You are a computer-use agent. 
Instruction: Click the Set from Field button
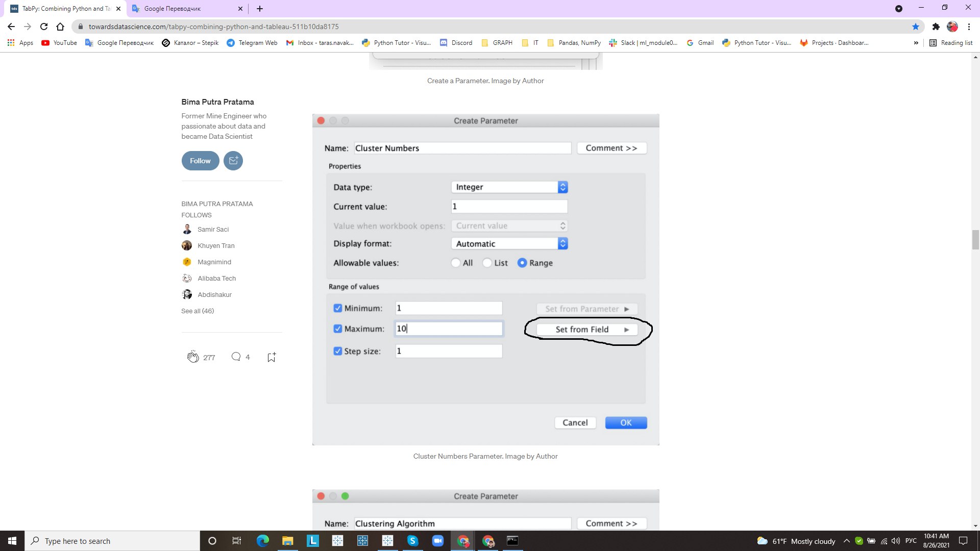[587, 330]
